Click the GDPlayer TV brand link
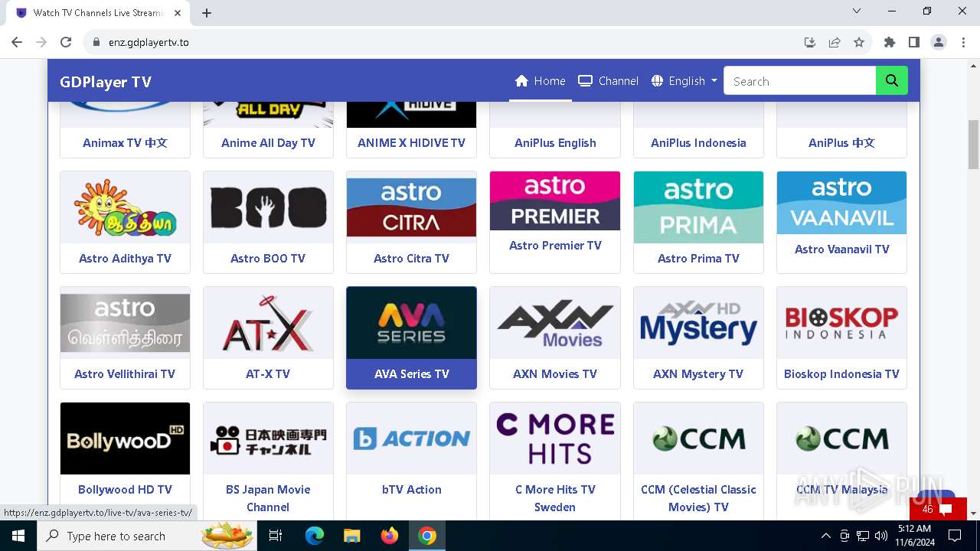 point(106,82)
